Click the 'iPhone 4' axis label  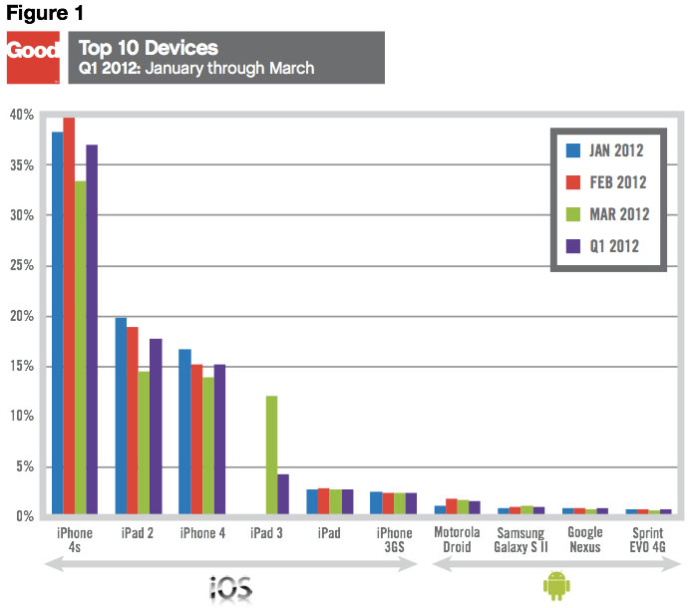click(x=202, y=533)
